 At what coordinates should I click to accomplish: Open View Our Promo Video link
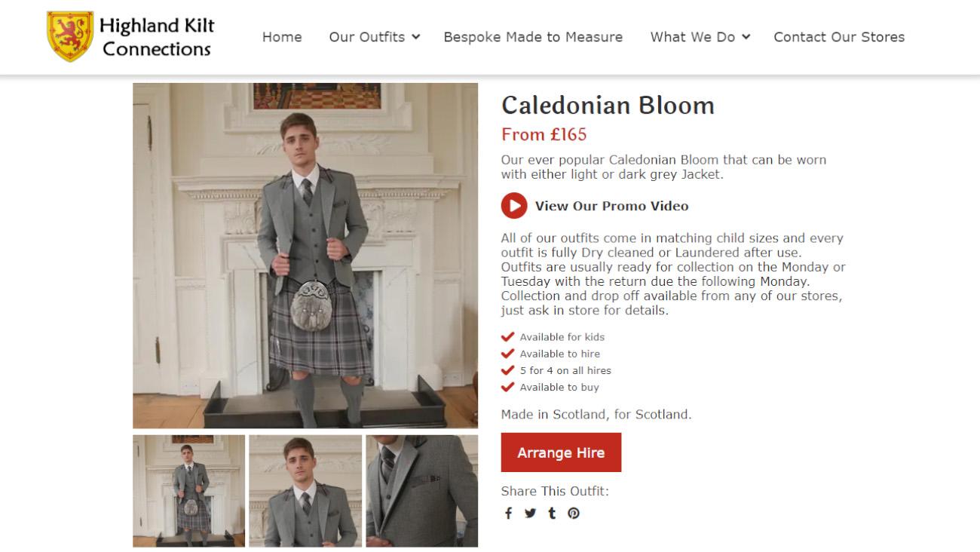(611, 206)
